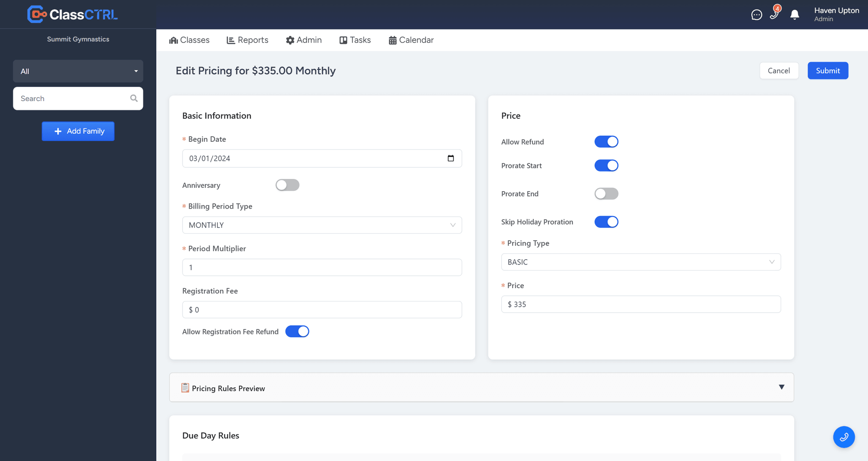The width and height of the screenshot is (868, 461).
Task: Click the Summit Gymnastics organization name
Action: click(x=78, y=39)
